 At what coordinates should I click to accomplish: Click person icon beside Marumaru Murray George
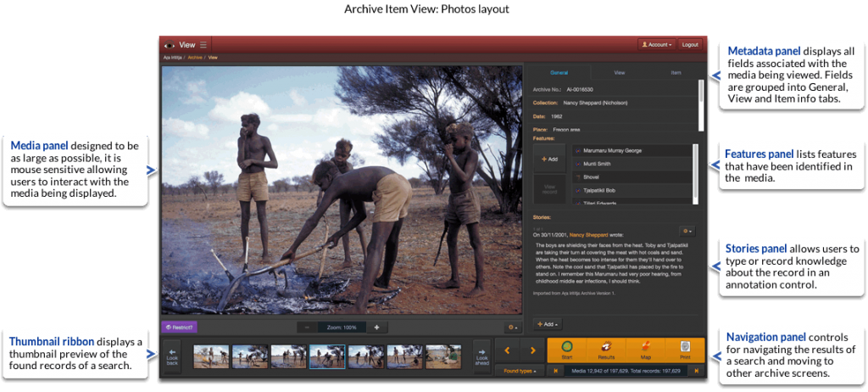point(578,150)
